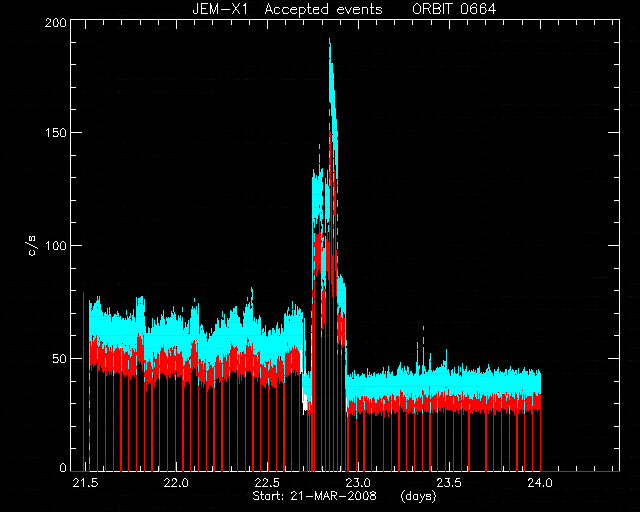Click the (days) axis unit label
Screen dimensions: 640x512
point(418,496)
